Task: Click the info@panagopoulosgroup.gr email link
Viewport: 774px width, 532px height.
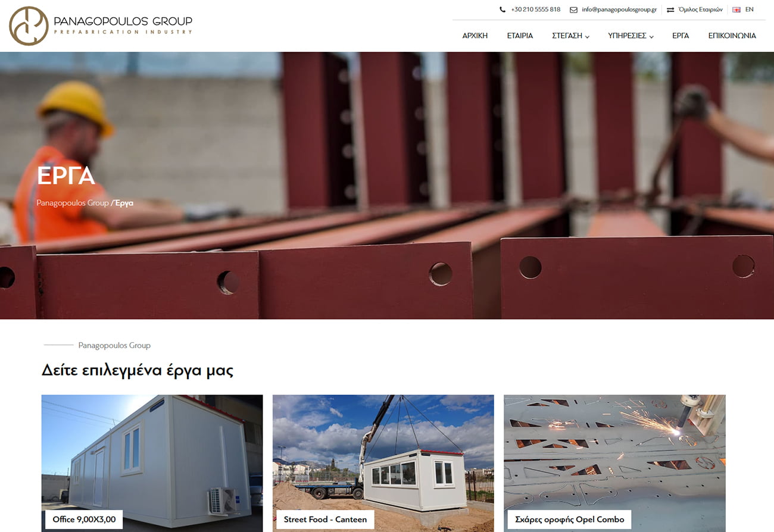Action: [619, 10]
